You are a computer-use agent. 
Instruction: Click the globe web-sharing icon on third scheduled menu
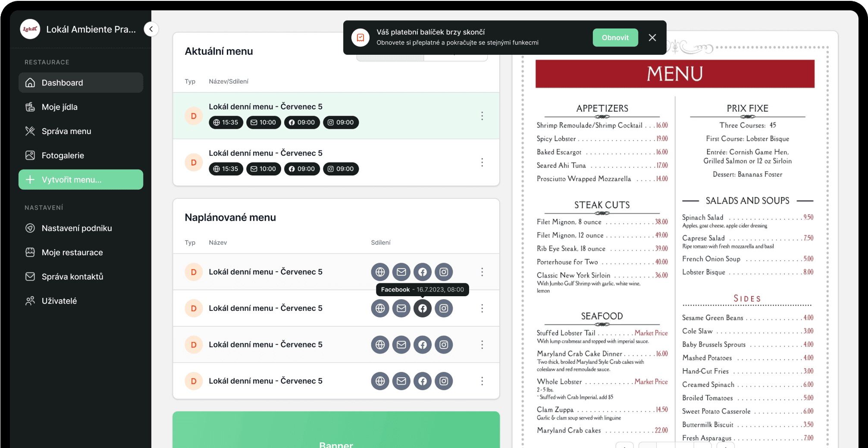pyautogui.click(x=380, y=345)
